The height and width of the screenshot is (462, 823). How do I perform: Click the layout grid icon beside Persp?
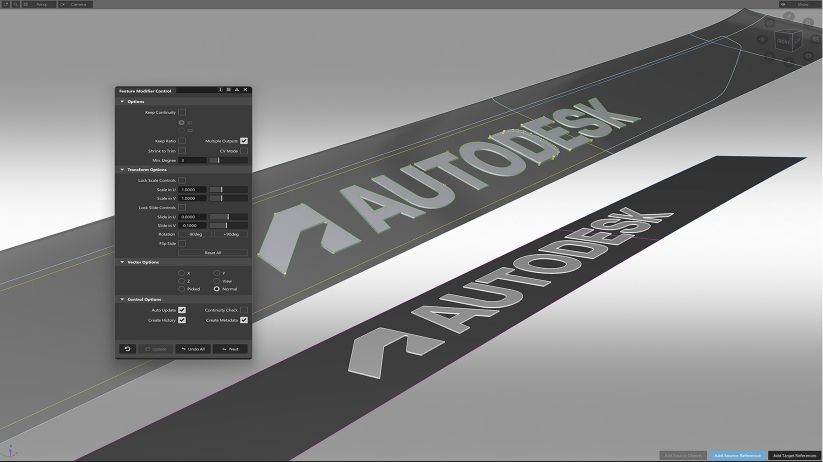26,4
